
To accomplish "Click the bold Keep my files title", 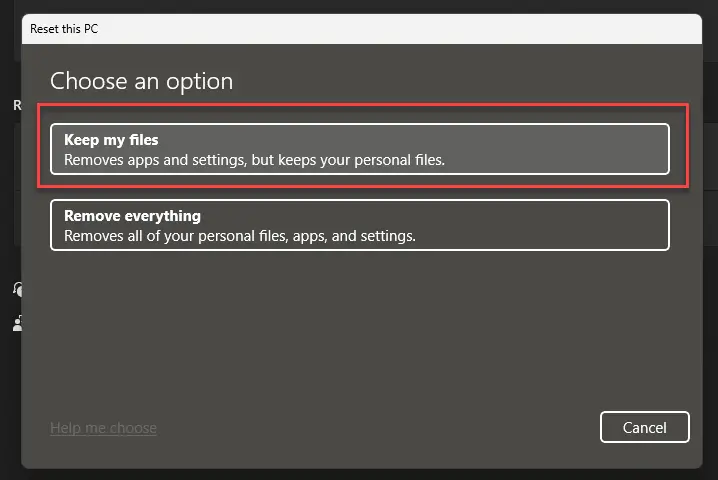I will coord(111,140).
